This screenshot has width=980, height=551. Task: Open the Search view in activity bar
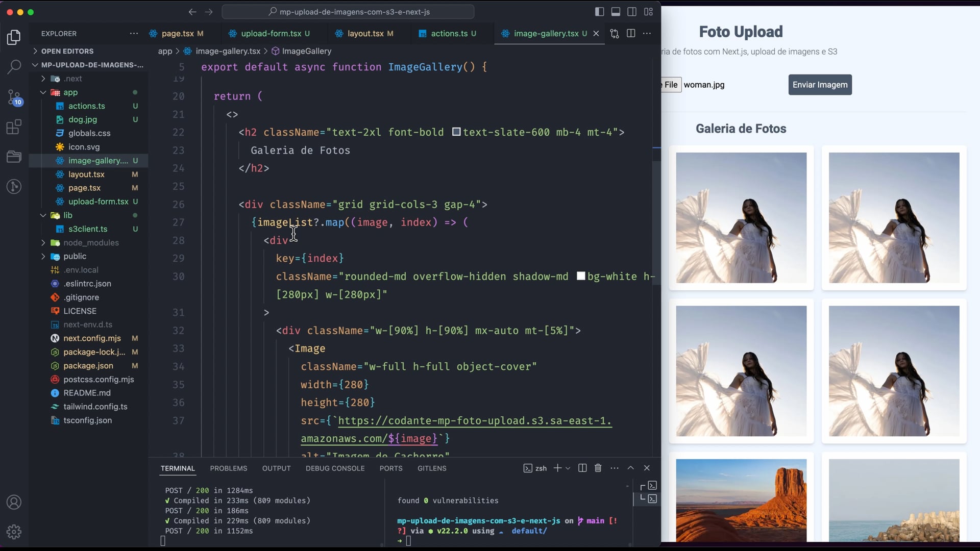[14, 67]
